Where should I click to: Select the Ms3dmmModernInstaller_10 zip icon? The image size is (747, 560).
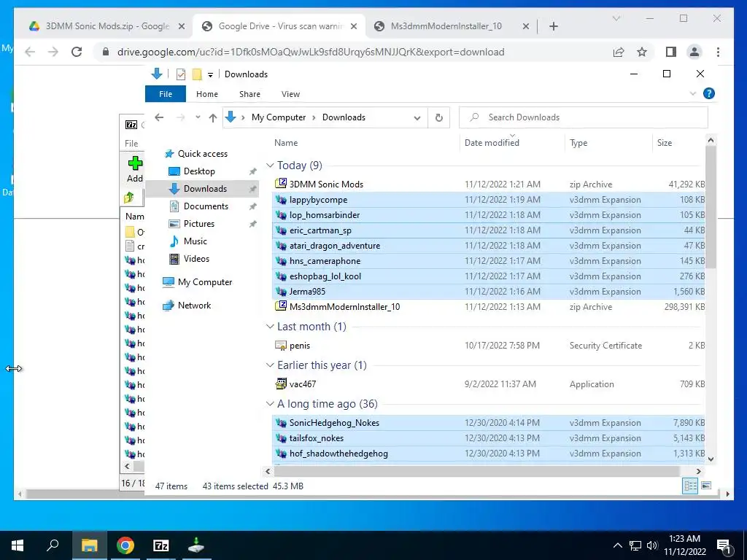pyautogui.click(x=281, y=306)
